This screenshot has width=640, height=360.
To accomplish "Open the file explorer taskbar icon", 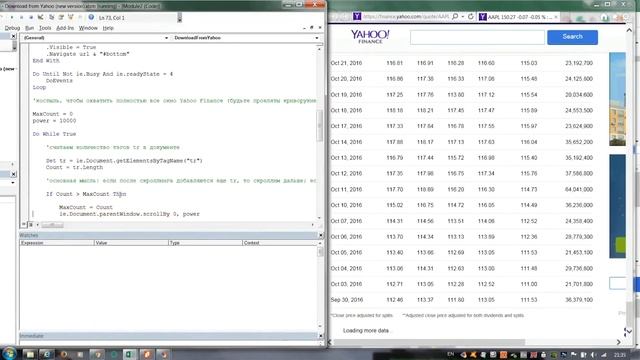I will pyautogui.click(x=30, y=354).
